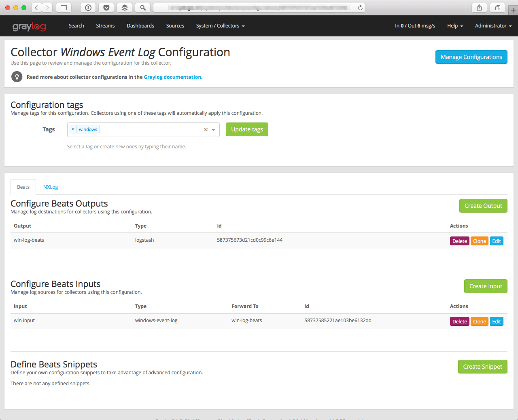The width and height of the screenshot is (518, 420).
Task: Expand the Administrator menu
Action: pyautogui.click(x=493, y=26)
